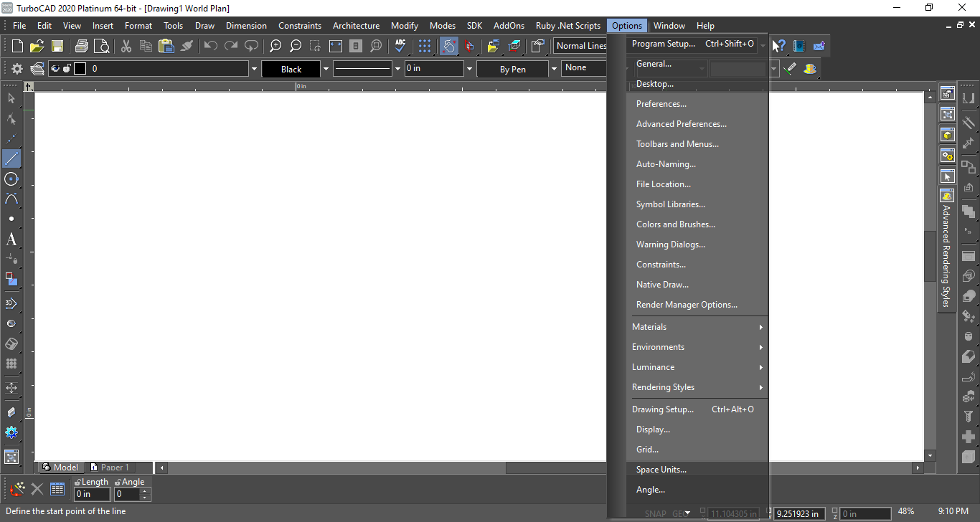Open the Options menu
980x522 pixels.
627,26
